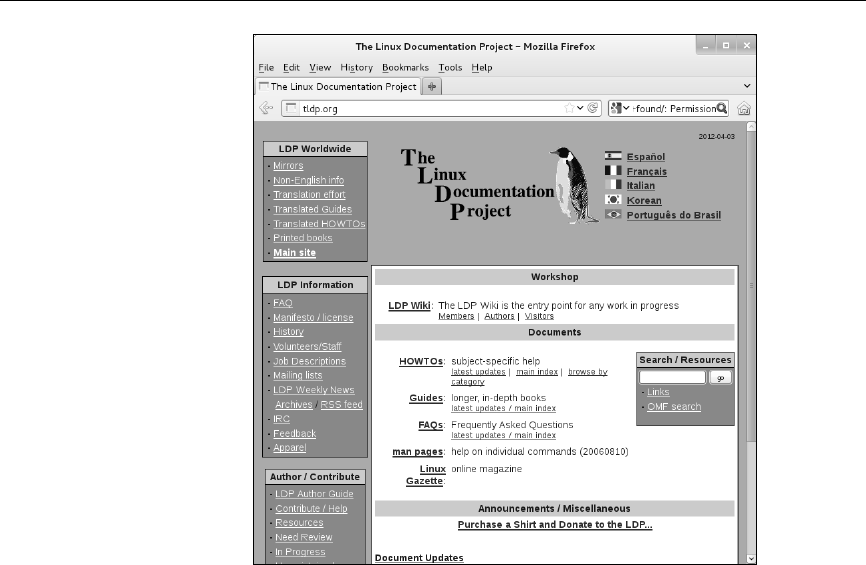The image size is (866, 565).
Task: Open the Mirrors link
Action: [x=288, y=165]
